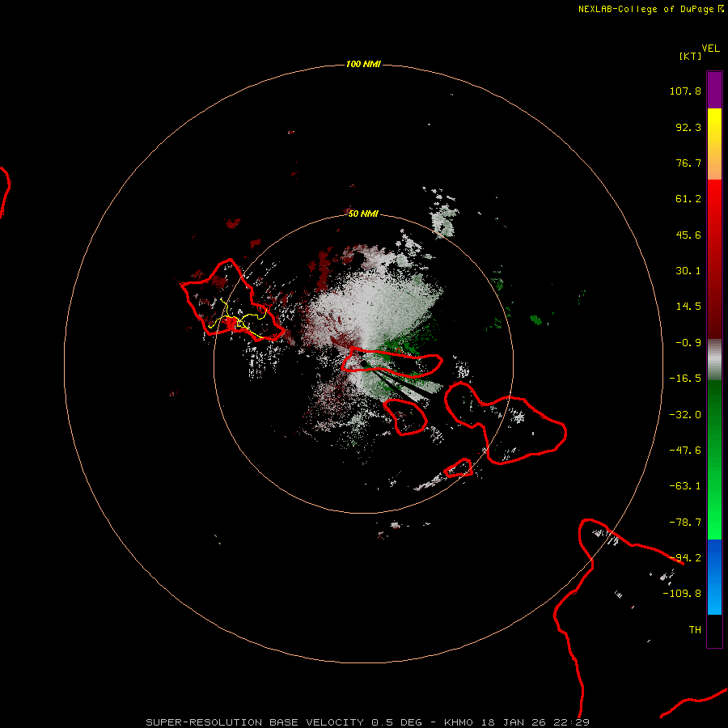728x728 pixels.
Task: Select the 107.8 scale value
Action: [685, 91]
